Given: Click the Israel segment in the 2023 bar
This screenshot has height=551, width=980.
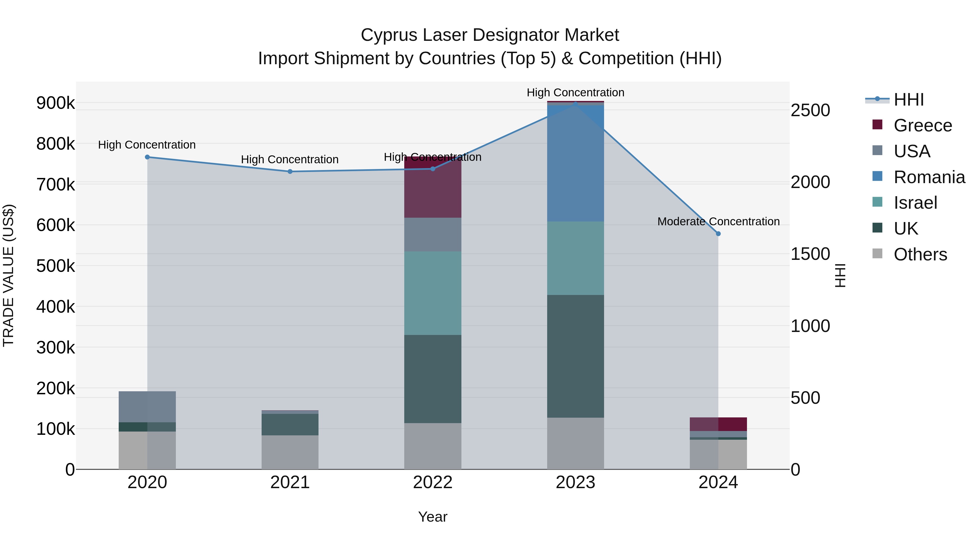Looking at the screenshot, I should [x=575, y=258].
